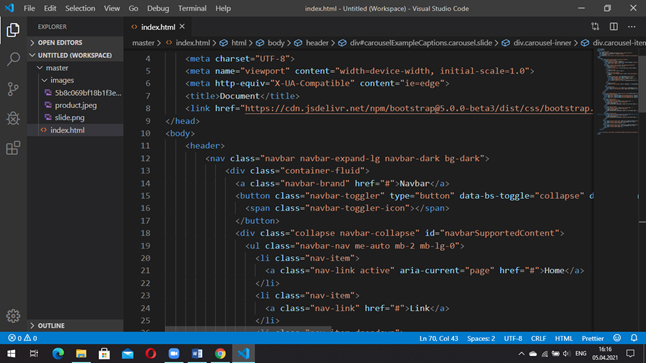Image resolution: width=646 pixels, height=363 pixels.
Task: Open editor More Actions ellipsis menu
Action: 632,27
